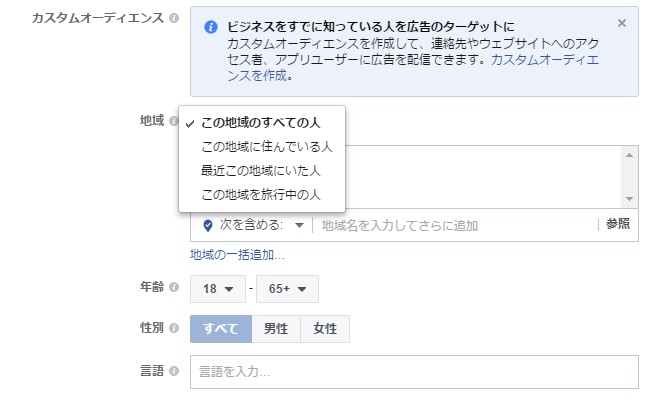Viewport: 659px width, 400px height.
Task: Click the info icon beside 年齢
Action: pyautogui.click(x=174, y=288)
